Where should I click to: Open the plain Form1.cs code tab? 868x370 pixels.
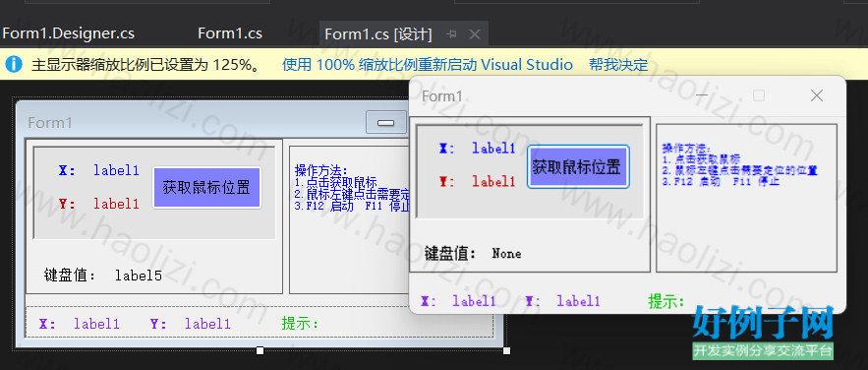coord(230,33)
